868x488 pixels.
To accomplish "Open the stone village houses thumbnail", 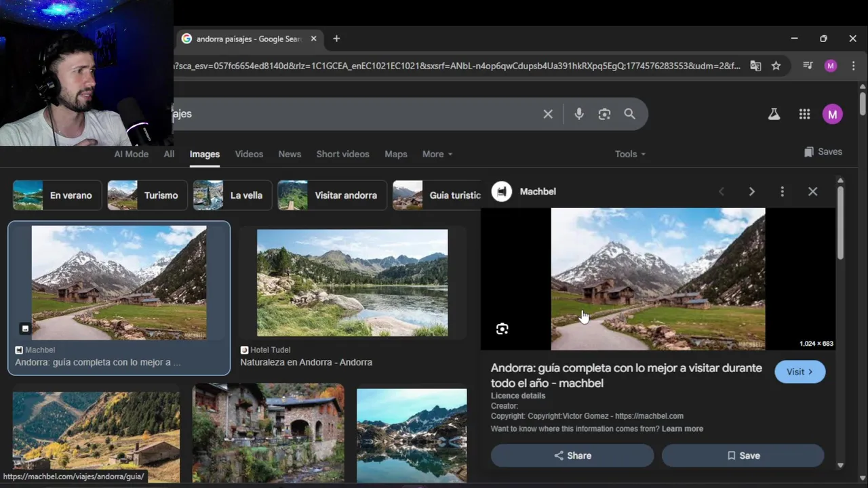I will pyautogui.click(x=268, y=432).
